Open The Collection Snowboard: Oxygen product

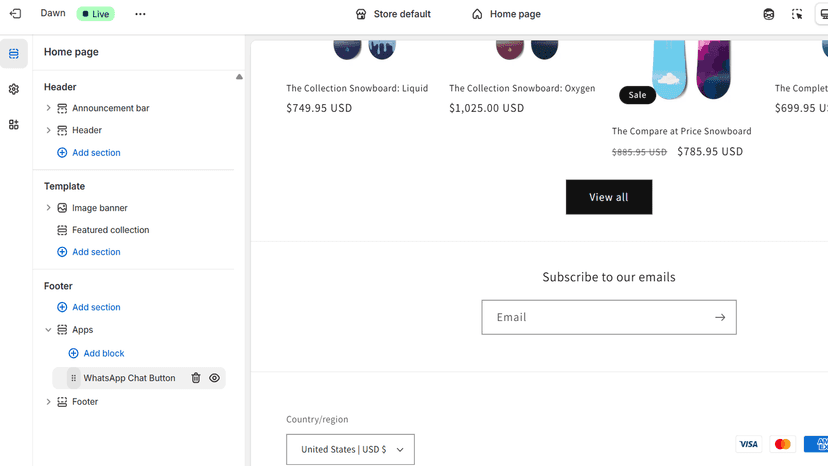click(522, 88)
